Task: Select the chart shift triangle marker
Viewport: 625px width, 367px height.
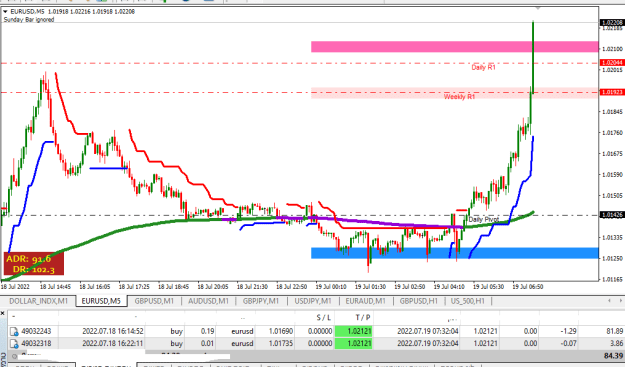Action: (x=538, y=8)
